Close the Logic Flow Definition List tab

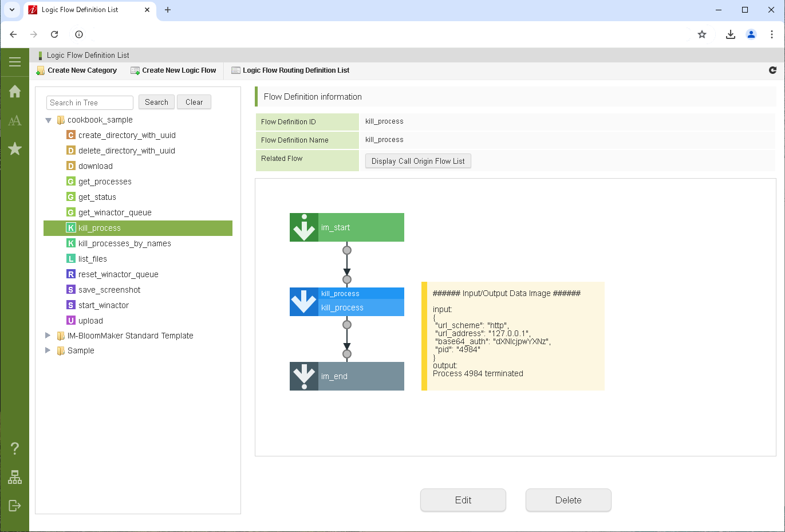point(147,10)
